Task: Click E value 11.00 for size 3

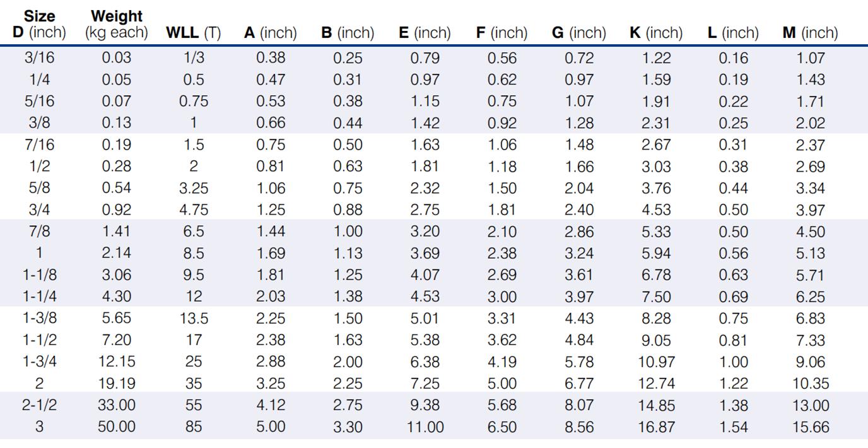Action: click(x=425, y=427)
